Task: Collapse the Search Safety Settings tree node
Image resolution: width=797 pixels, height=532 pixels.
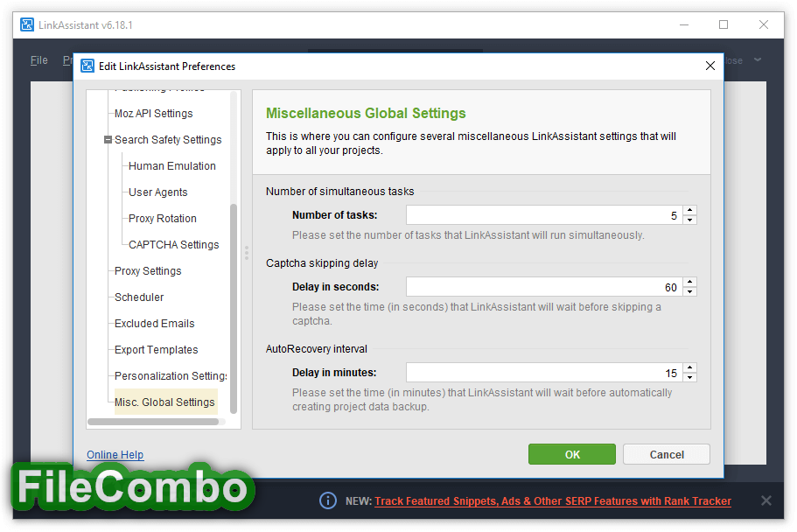Action: point(108,139)
